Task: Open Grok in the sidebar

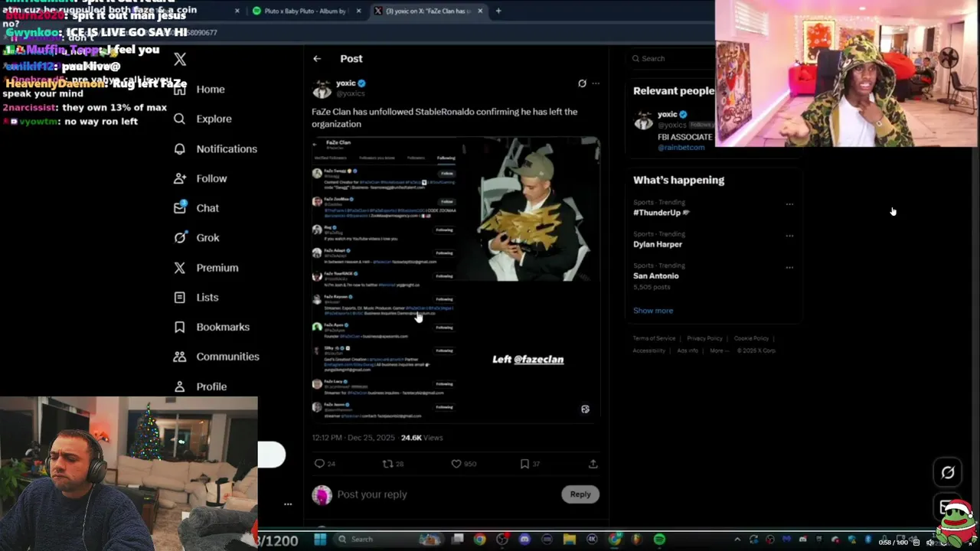Action: (x=197, y=238)
